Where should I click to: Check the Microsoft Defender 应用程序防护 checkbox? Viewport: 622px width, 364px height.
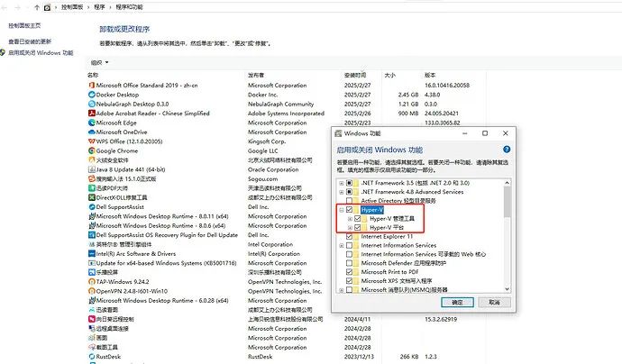tap(349, 263)
